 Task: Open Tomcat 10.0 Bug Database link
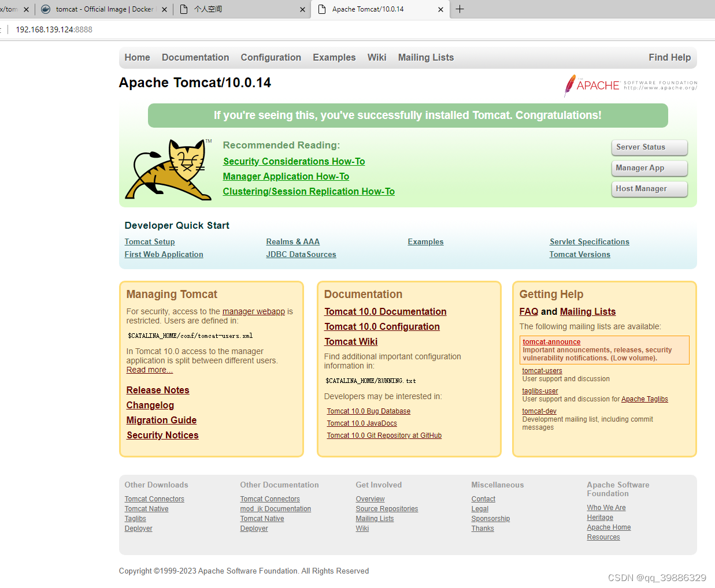[x=369, y=411]
